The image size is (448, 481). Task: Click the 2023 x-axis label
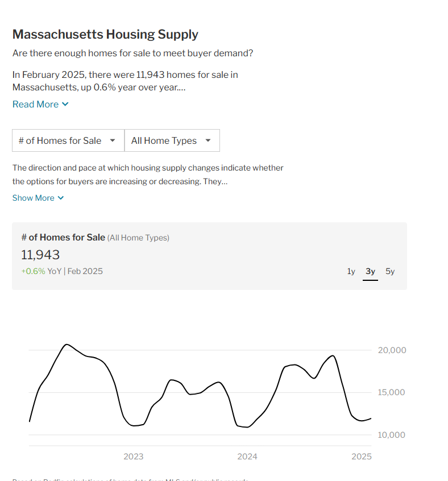point(134,457)
